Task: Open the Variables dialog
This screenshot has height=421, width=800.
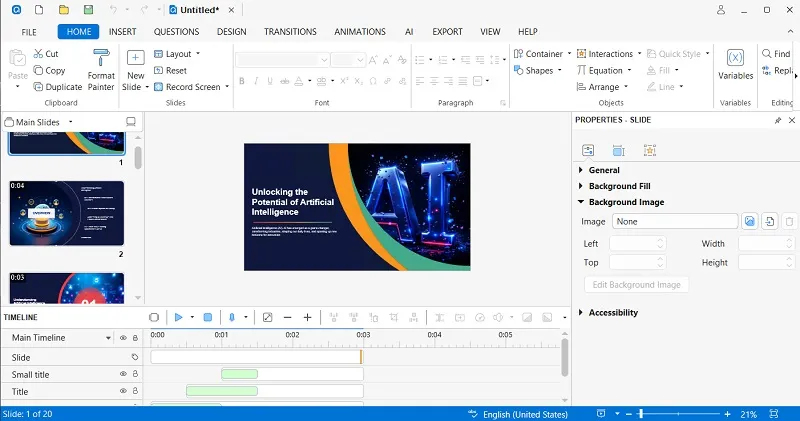Action: pyautogui.click(x=735, y=65)
